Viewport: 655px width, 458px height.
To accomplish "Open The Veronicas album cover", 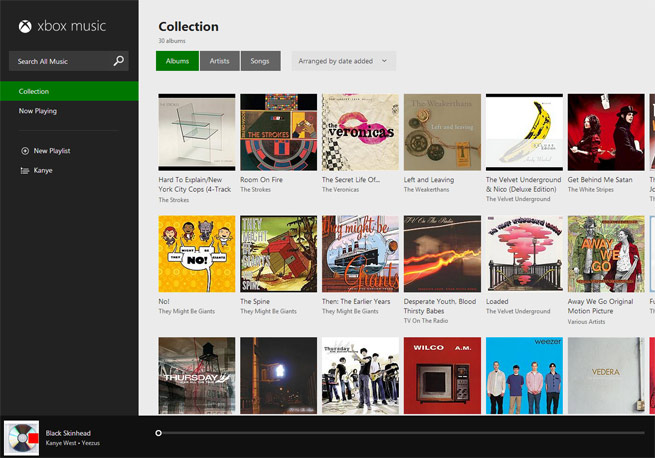I will point(361,132).
